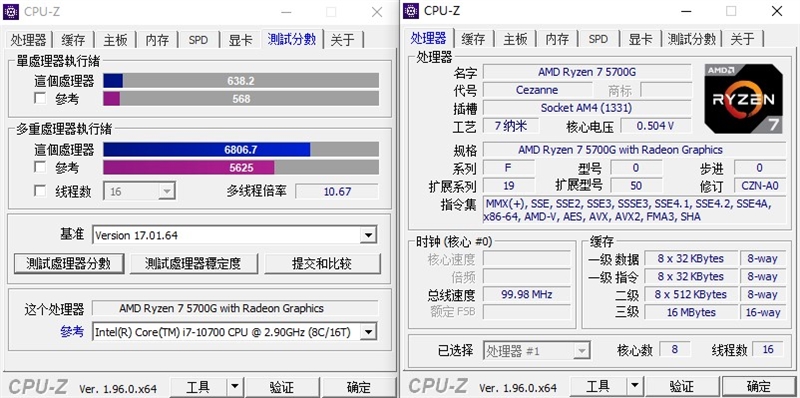Click 核心数 value 8

(674, 350)
